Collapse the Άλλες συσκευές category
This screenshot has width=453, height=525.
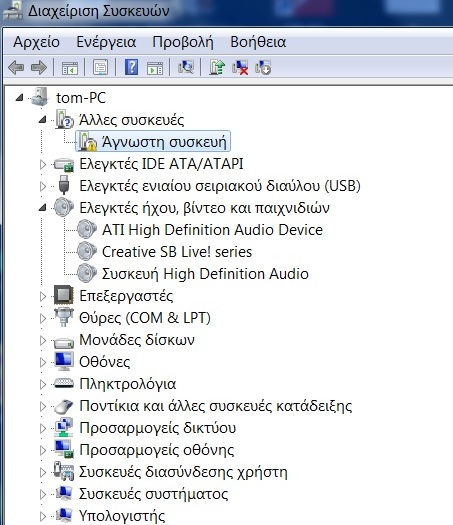[43, 120]
